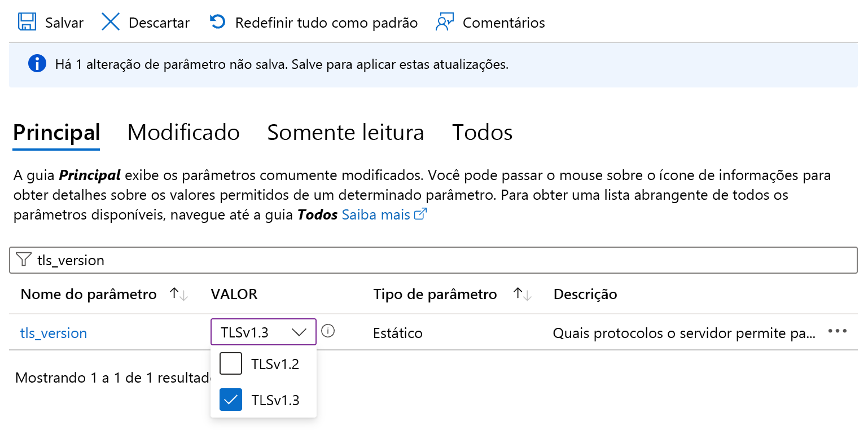Viewport: 868px width, 430px height.
Task: Switch to the Somente leitura tab
Action: coord(345,133)
